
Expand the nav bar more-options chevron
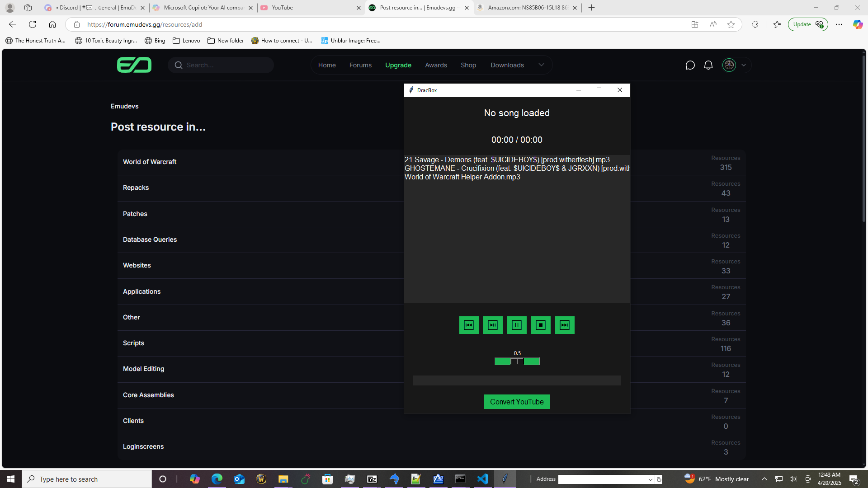(x=541, y=65)
